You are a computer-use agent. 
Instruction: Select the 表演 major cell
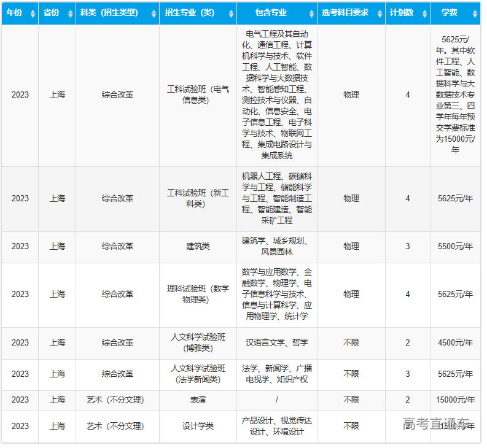(x=198, y=400)
